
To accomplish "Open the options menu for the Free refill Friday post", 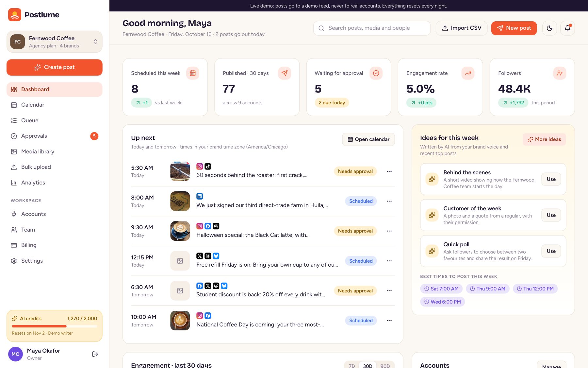I will click(389, 261).
